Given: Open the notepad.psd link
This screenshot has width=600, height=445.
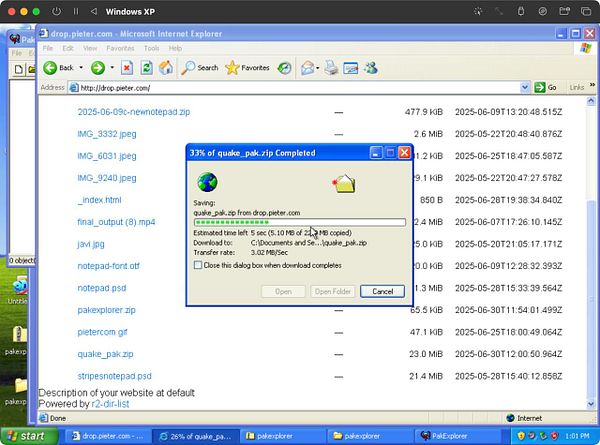Looking at the screenshot, I should [x=102, y=288].
